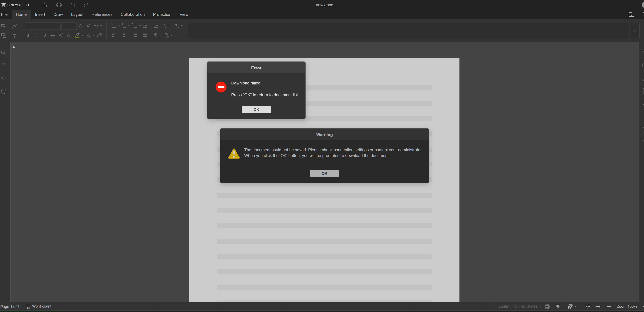Switch to the Collaboration tab
Image resolution: width=644 pixels, height=312 pixels.
pyautogui.click(x=133, y=14)
